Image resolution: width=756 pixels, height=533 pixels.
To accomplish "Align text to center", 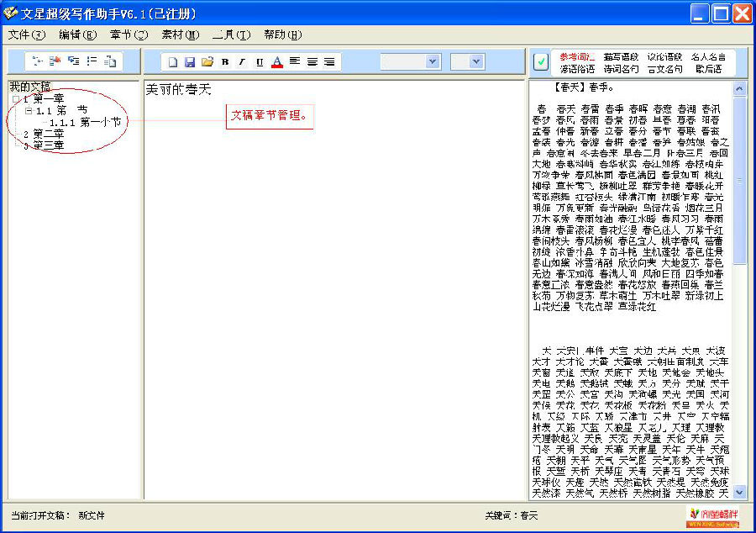I will pyautogui.click(x=312, y=61).
